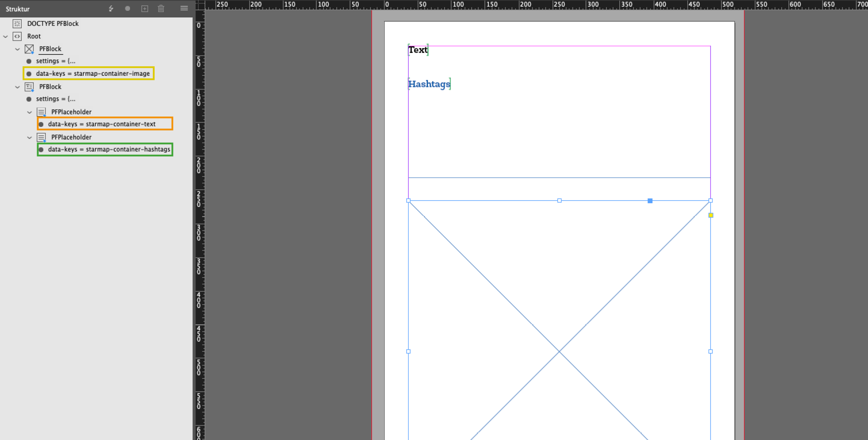Click the Struktur panel title tab
This screenshot has height=440, width=868.
coord(18,8)
